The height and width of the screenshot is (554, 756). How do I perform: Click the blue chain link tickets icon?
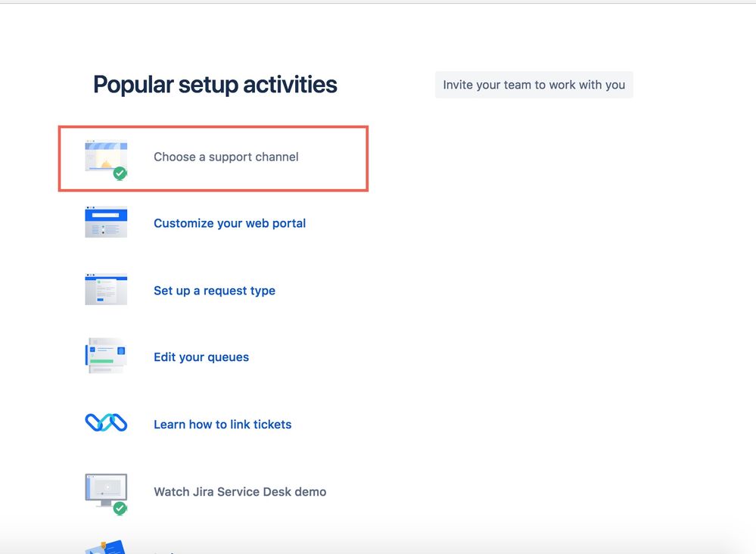click(x=106, y=422)
